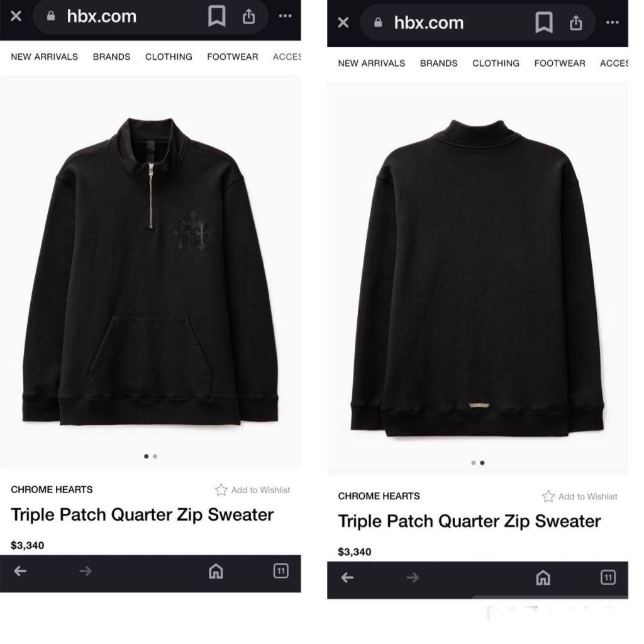The image size is (644, 644).
Task: Open the CHROME HEARTS brand link on right
Action: 379,496
